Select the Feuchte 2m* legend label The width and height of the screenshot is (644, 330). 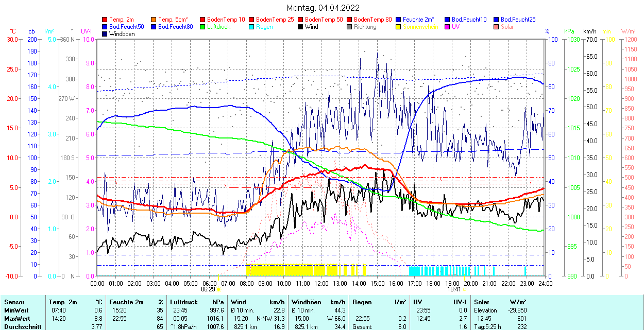[418, 20]
